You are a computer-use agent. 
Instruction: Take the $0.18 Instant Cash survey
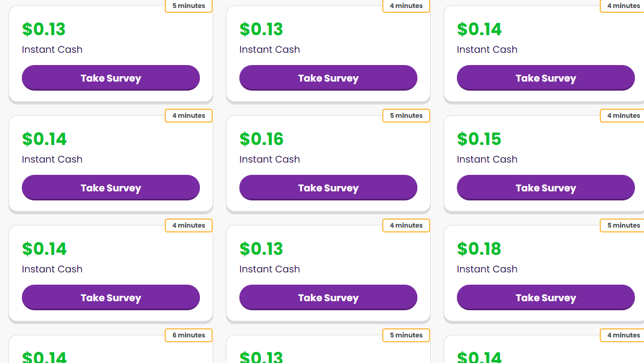[545, 297]
